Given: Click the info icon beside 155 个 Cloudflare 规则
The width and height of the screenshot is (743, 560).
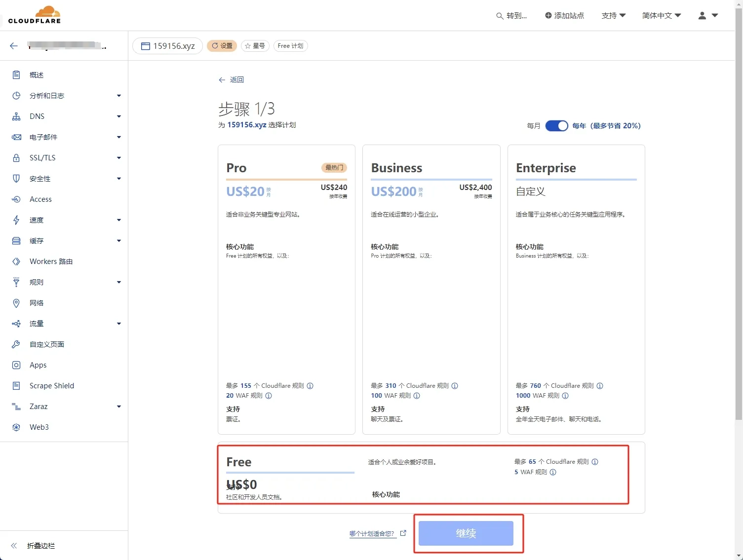Looking at the screenshot, I should (310, 386).
